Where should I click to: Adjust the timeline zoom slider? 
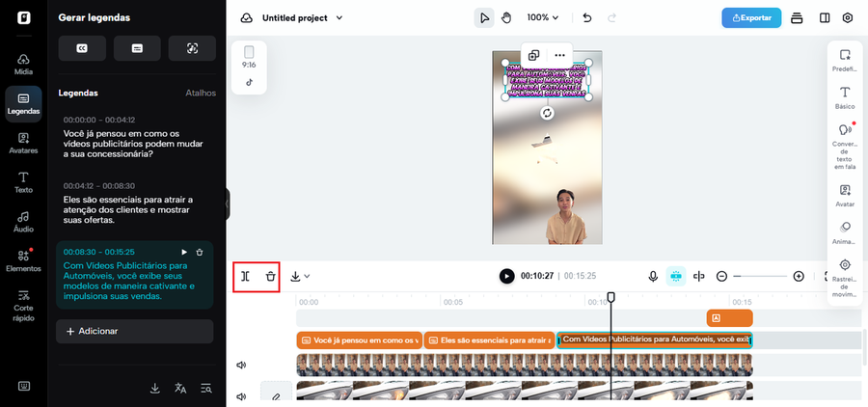click(x=760, y=276)
